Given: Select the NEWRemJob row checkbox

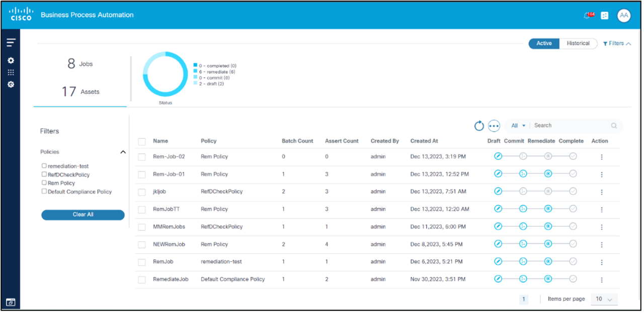Looking at the screenshot, I should [x=142, y=245].
